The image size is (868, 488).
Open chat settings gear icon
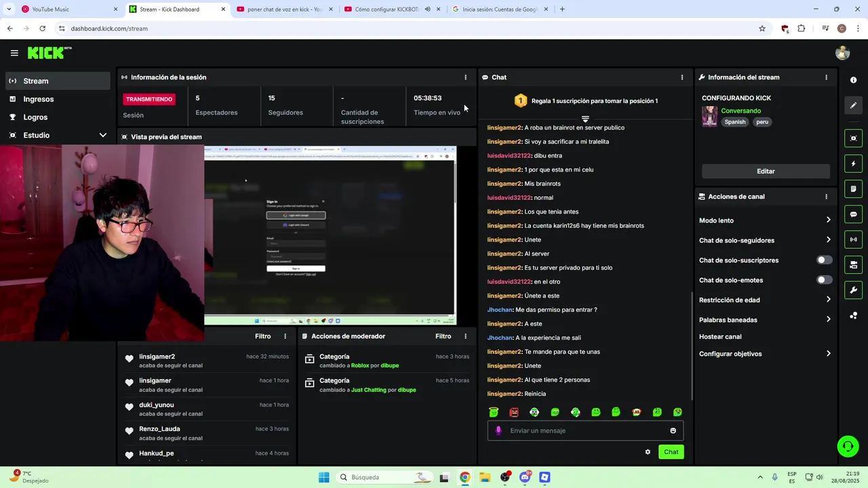(x=648, y=452)
